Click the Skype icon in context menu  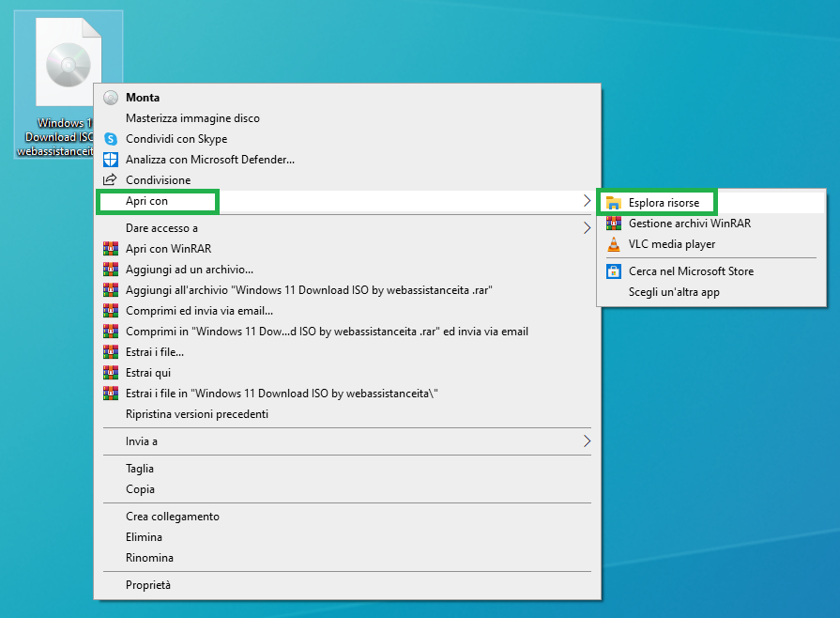tap(111, 139)
